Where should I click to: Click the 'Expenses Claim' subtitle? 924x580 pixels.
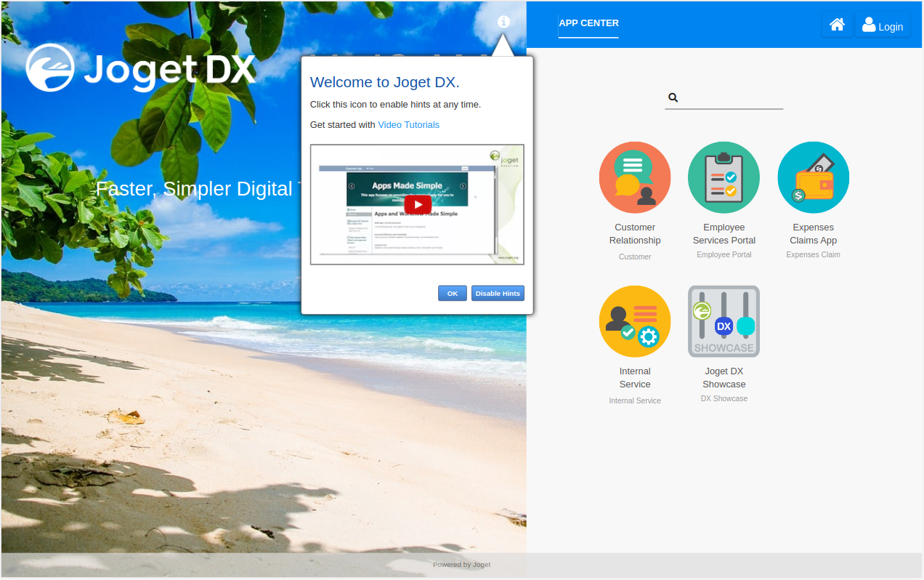[813, 254]
